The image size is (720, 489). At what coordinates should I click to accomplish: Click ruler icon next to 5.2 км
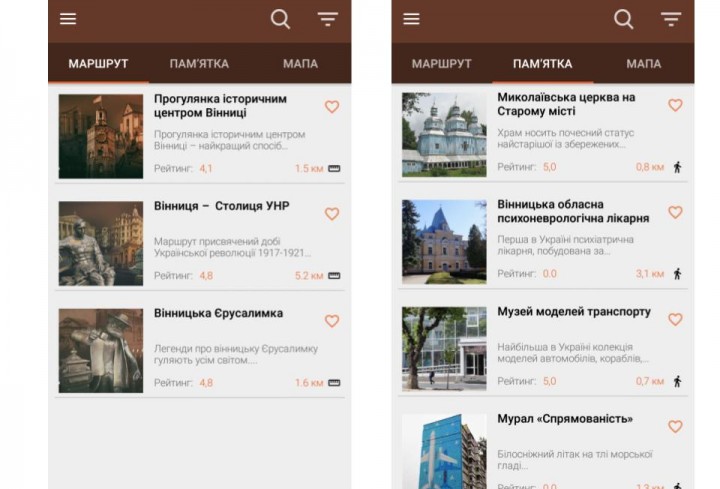pyautogui.click(x=334, y=275)
